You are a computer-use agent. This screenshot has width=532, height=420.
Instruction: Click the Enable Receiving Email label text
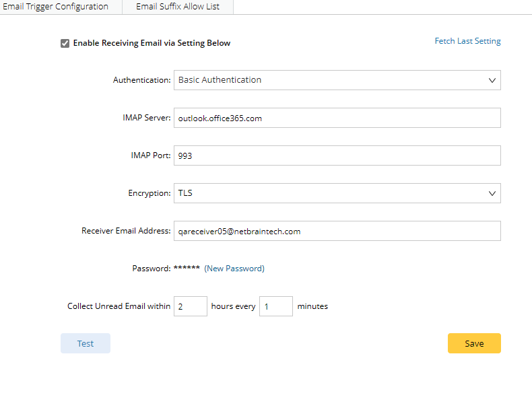point(152,43)
